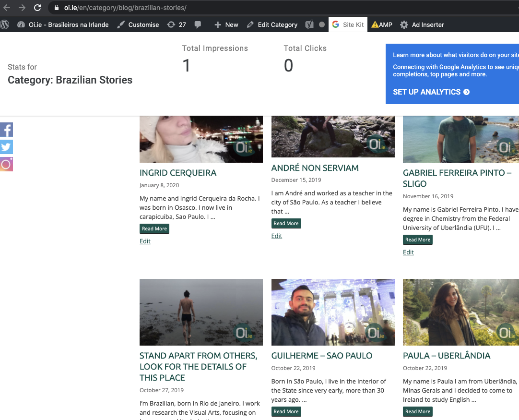Open STAND APART FROM OTHERS post title
This screenshot has width=519, height=420.
198,367
